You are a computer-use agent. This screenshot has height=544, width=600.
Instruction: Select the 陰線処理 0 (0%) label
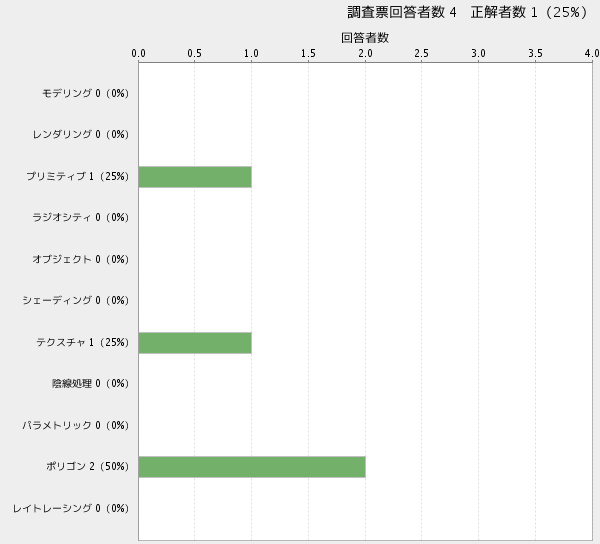tap(90, 384)
